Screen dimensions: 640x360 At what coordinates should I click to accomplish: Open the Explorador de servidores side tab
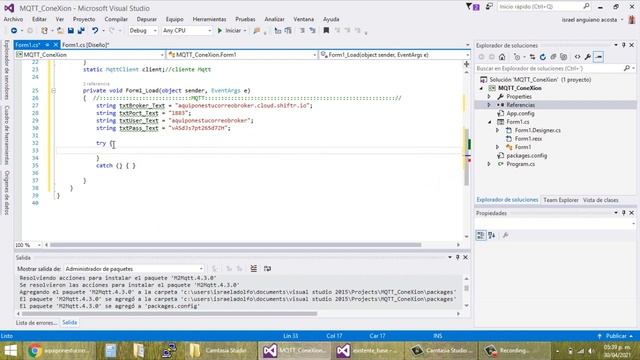pos(7,70)
